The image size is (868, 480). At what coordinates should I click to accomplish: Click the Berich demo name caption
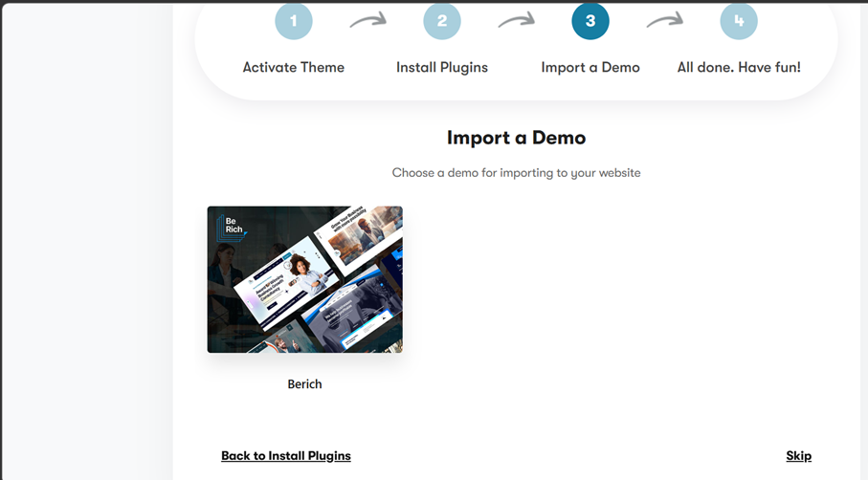click(x=304, y=384)
